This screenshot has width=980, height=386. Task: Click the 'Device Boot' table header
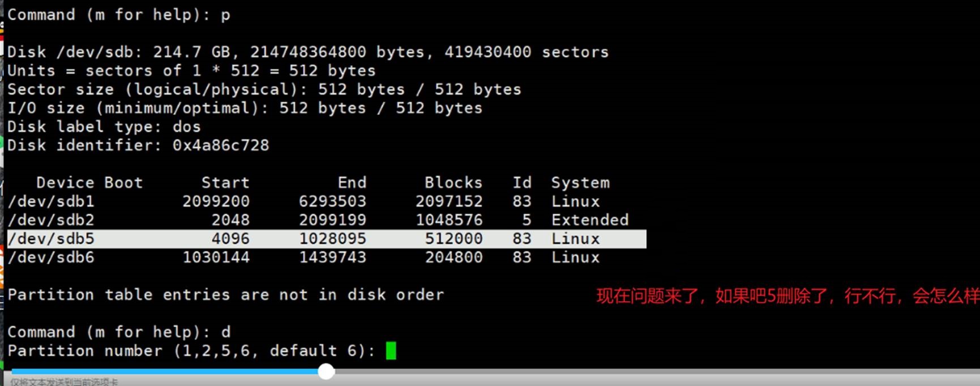(89, 183)
